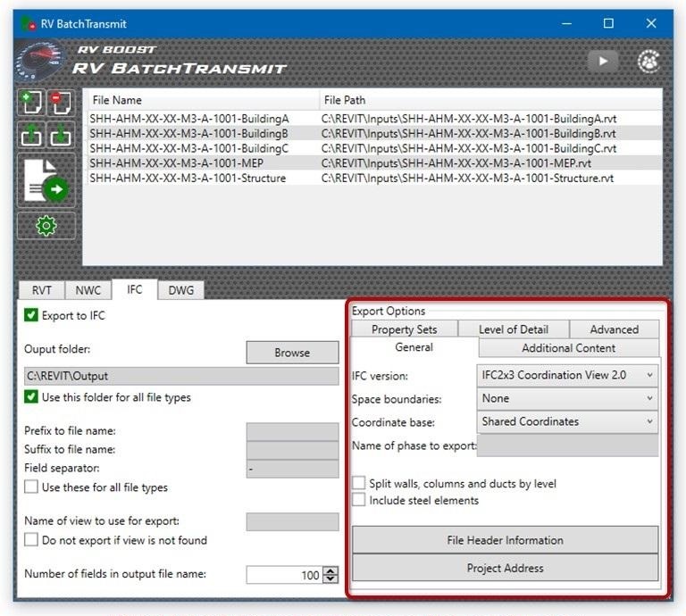Click the Project Address button
The width and height of the screenshot is (686, 616).
coord(505,568)
